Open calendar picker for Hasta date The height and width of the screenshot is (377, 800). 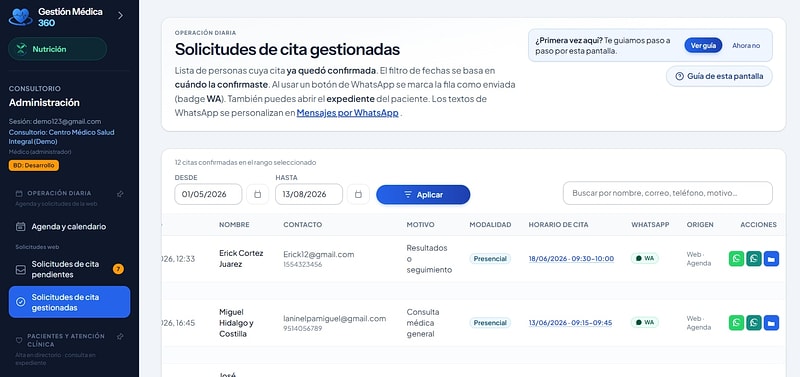click(358, 194)
